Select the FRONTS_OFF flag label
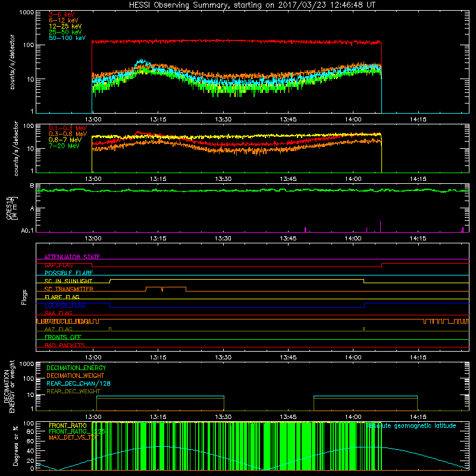Image resolution: width=476 pixels, height=476 pixels. (x=63, y=337)
